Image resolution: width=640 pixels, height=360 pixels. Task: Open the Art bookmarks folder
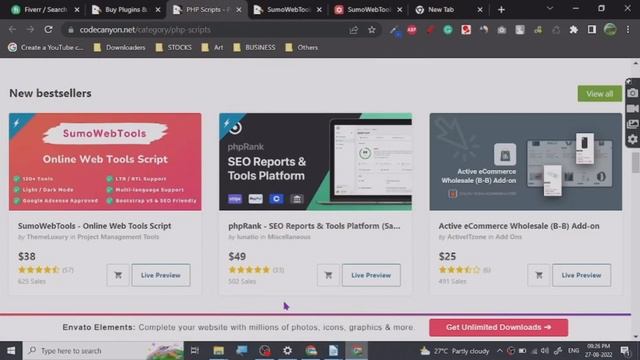213,47
